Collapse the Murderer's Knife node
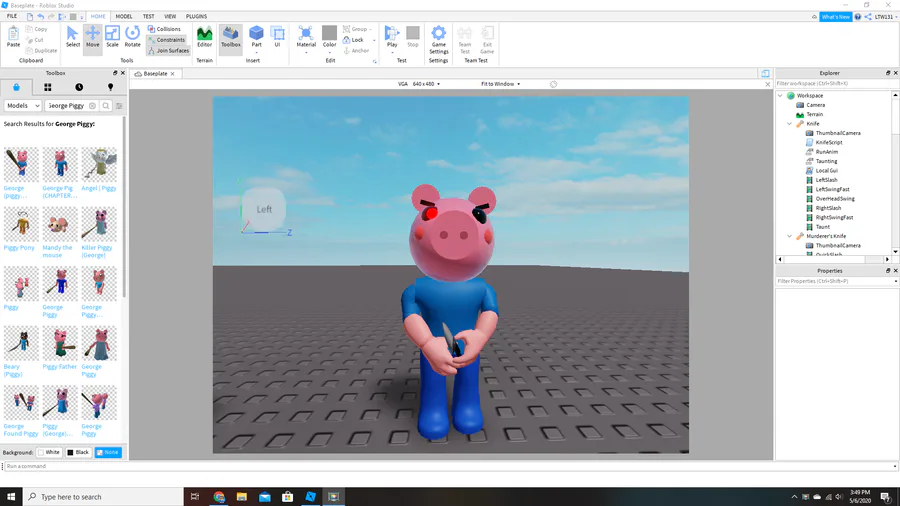900x506 pixels. 790,236
